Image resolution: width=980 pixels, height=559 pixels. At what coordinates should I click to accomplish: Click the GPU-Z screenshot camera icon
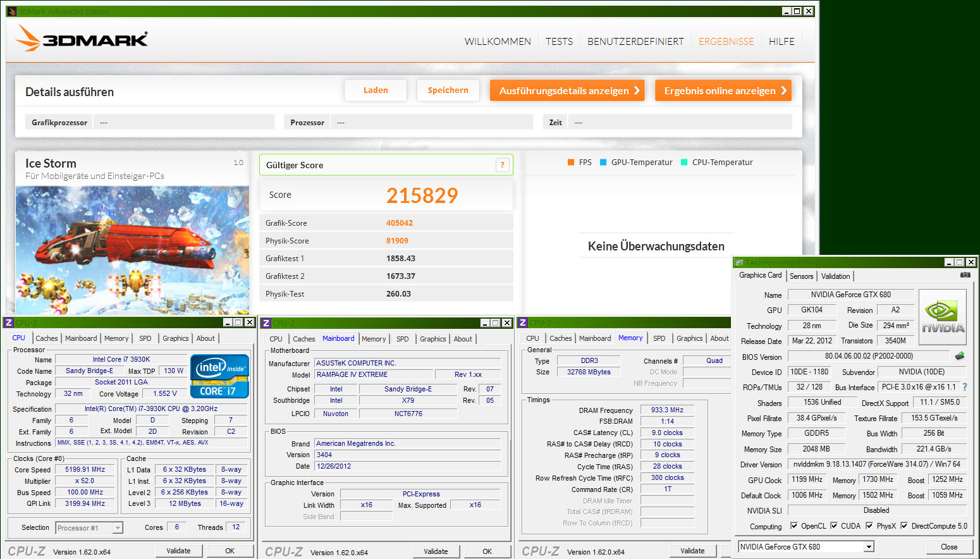tap(965, 275)
